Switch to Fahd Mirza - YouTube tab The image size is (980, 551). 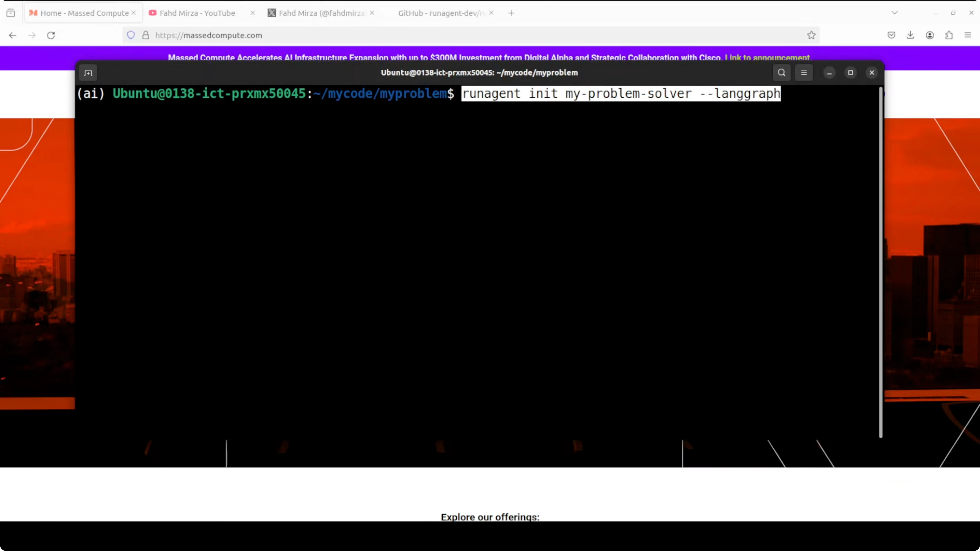[197, 13]
